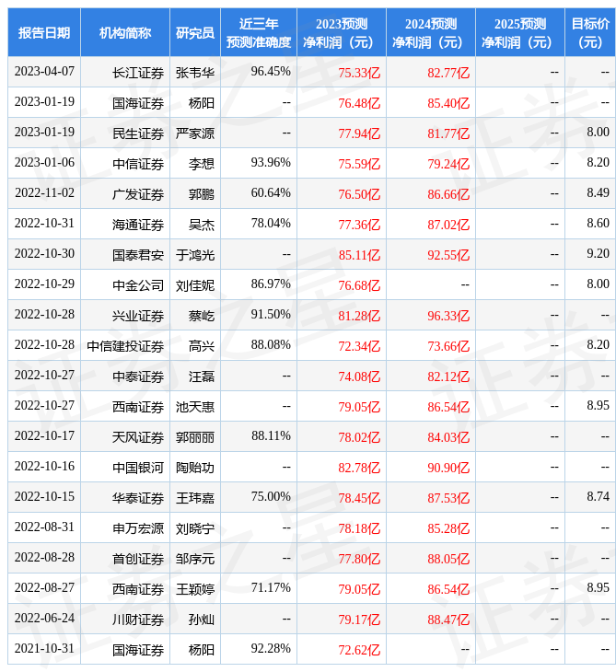Select date cell 2023-04-07
The width and height of the screenshot is (616, 672).
pos(44,72)
